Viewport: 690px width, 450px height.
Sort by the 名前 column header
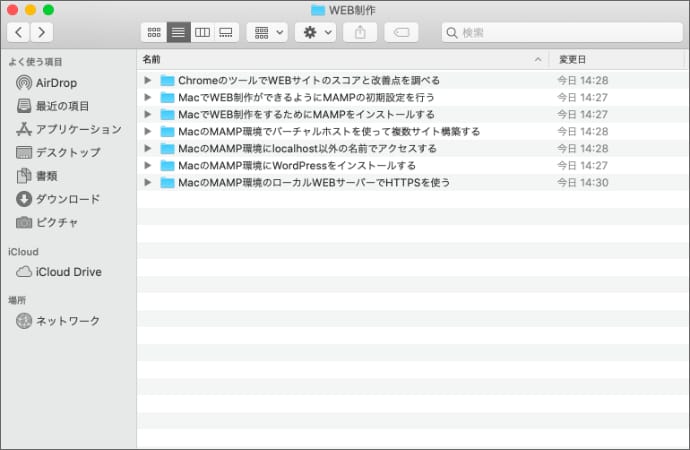340,60
